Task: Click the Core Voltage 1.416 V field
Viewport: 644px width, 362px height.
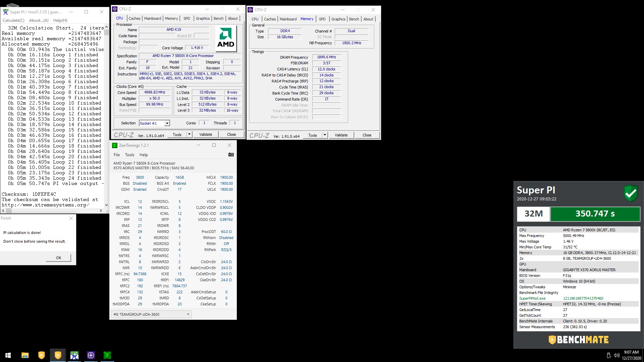Action: [x=197, y=48]
